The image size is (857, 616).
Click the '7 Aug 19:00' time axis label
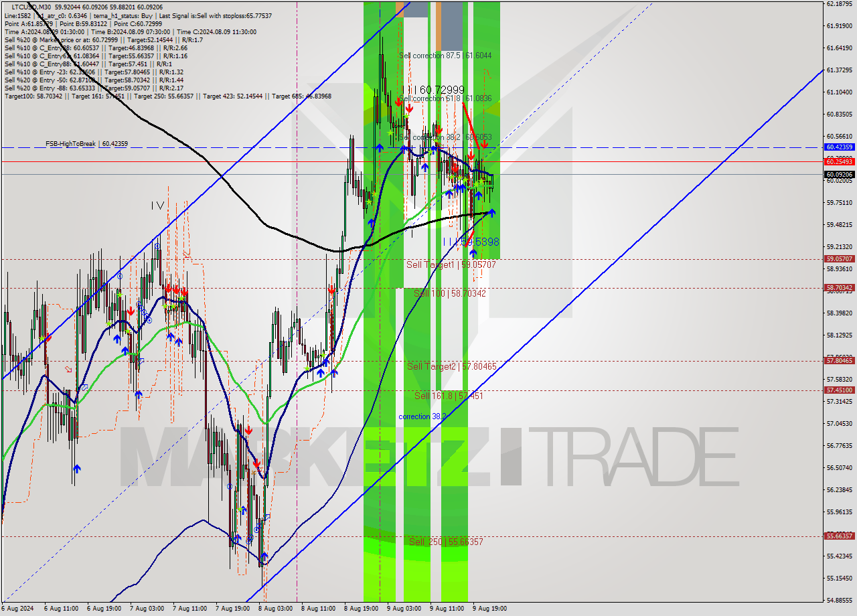pyautogui.click(x=232, y=609)
